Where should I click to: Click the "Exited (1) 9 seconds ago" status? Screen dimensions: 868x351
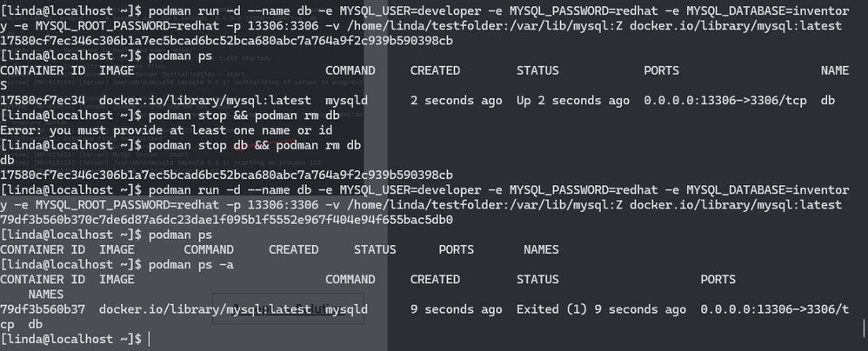[x=601, y=309]
